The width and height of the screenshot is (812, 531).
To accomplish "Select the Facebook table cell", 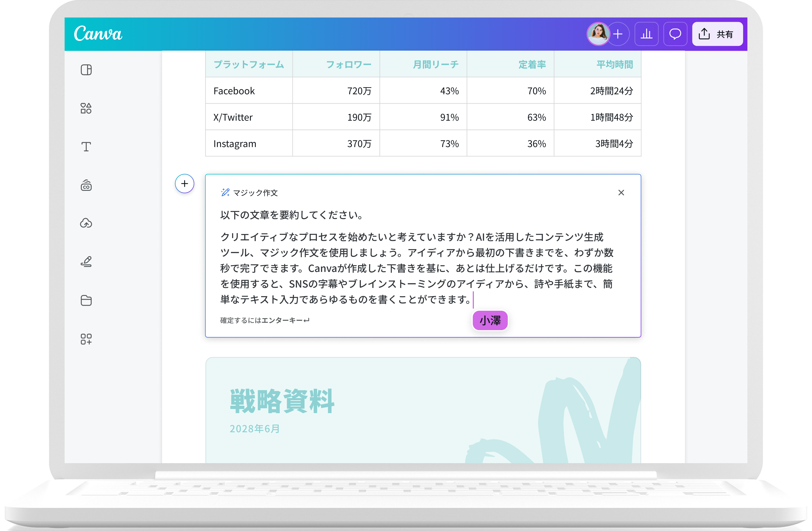I will click(249, 91).
